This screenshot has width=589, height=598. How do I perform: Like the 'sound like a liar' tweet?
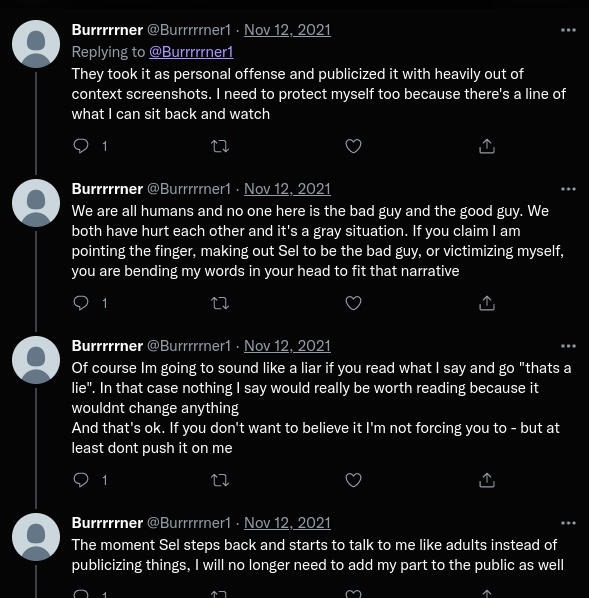353,480
